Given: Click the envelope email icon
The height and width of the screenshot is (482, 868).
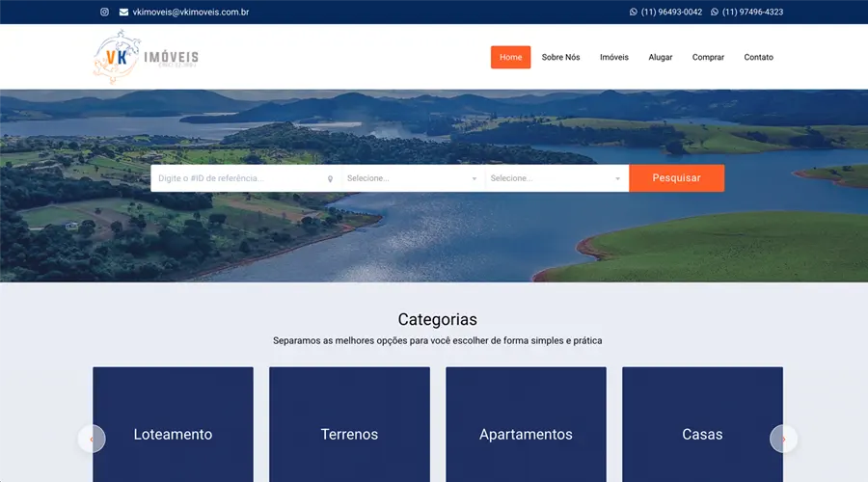Looking at the screenshot, I should 123,13.
